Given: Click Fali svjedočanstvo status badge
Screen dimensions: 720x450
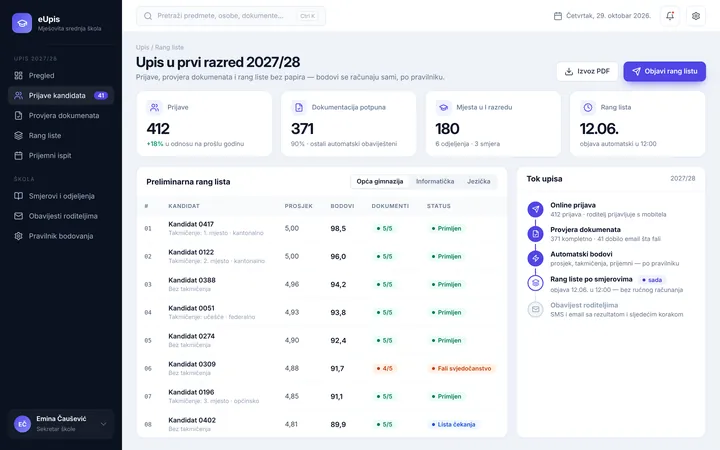Looking at the screenshot, I should tap(461, 368).
